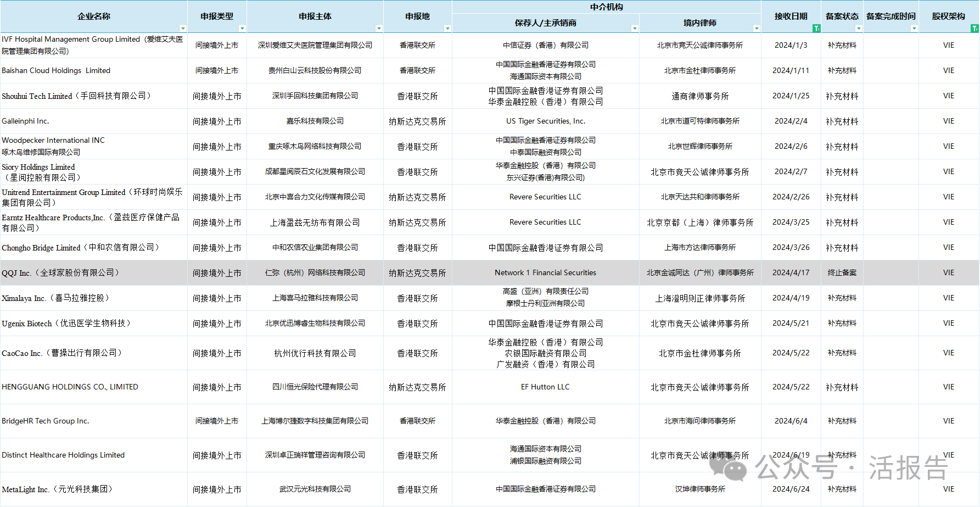This screenshot has width=980, height=507.
Task: Select the 2024/6/24 date cell
Action: 791,489
